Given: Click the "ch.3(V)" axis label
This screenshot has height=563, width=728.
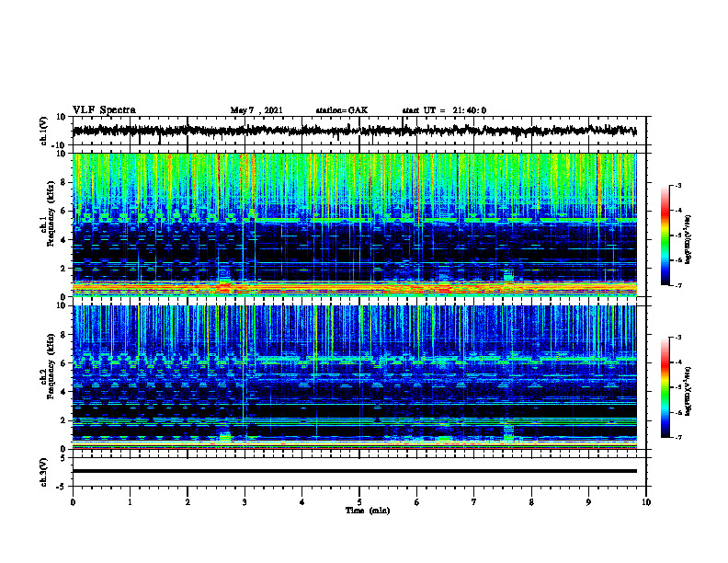Looking at the screenshot, I should click(44, 473).
